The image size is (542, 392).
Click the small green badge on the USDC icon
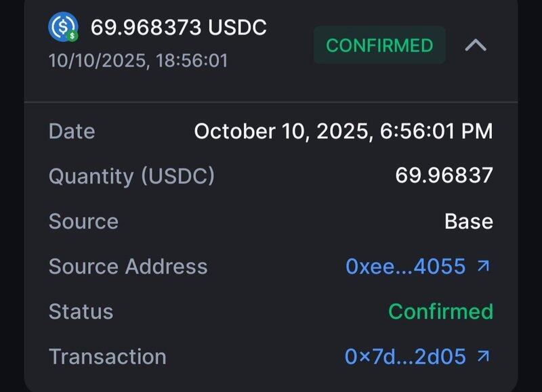pos(72,35)
